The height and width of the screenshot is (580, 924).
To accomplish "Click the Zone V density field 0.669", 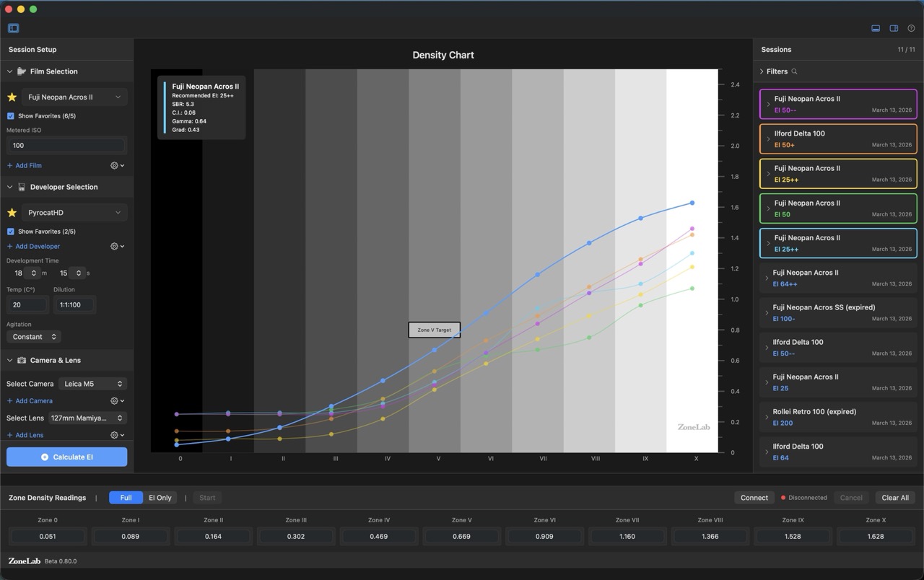I will [x=461, y=536].
